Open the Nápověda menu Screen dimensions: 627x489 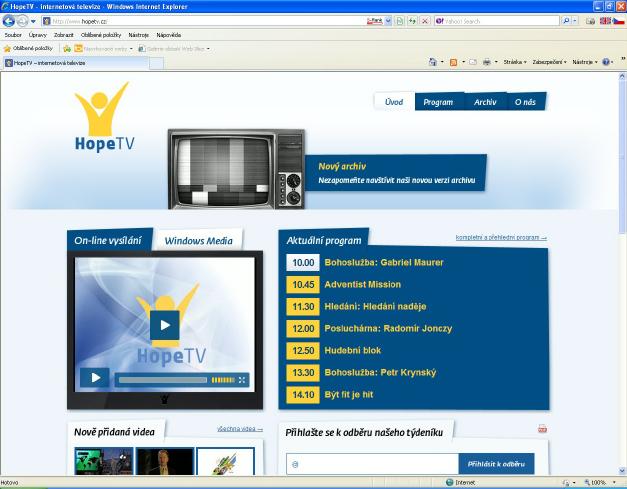pos(168,35)
